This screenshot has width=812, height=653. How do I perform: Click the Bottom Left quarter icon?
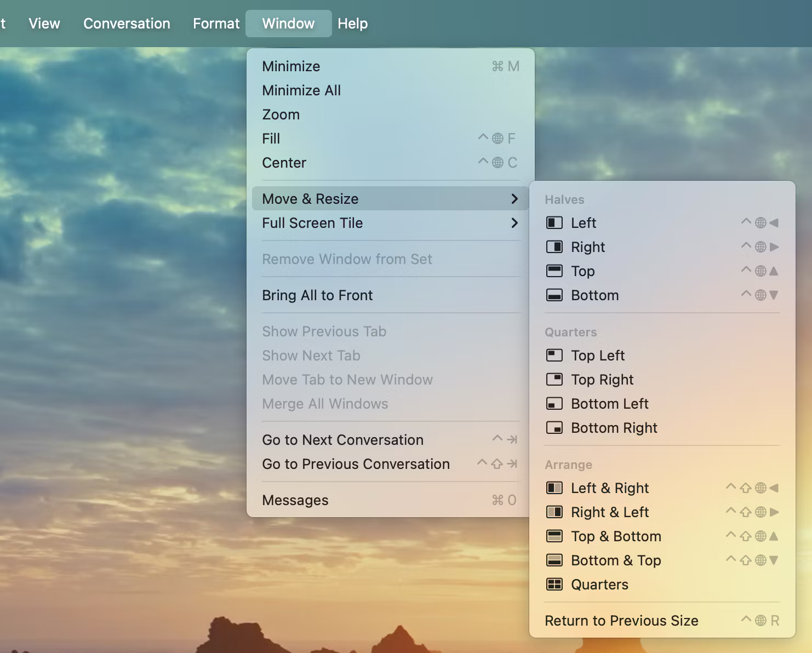click(554, 404)
